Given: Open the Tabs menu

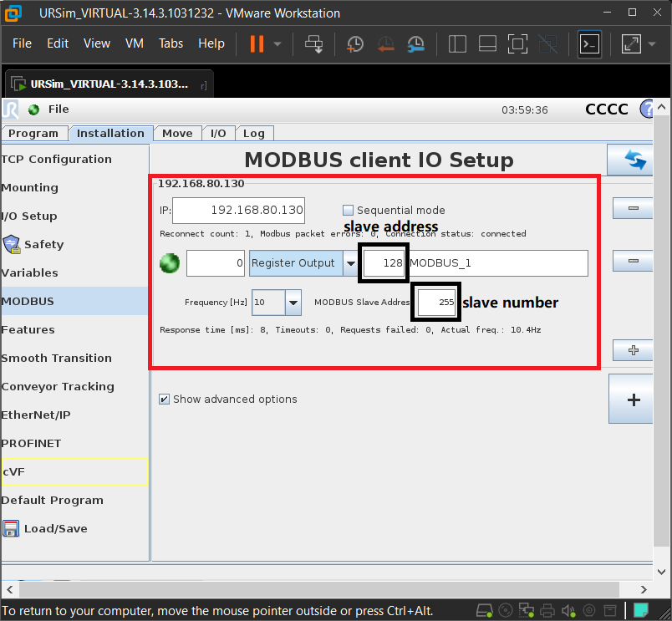Looking at the screenshot, I should click(171, 43).
